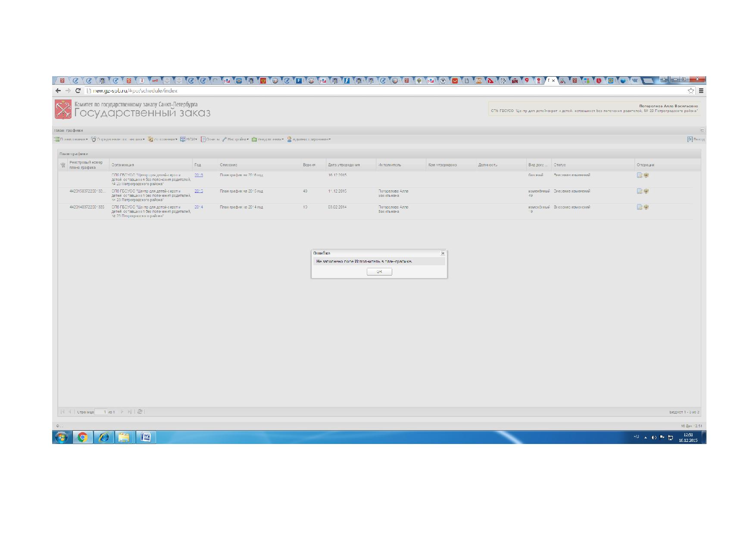
Task: Open Word from the taskbar
Action: [x=146, y=438]
